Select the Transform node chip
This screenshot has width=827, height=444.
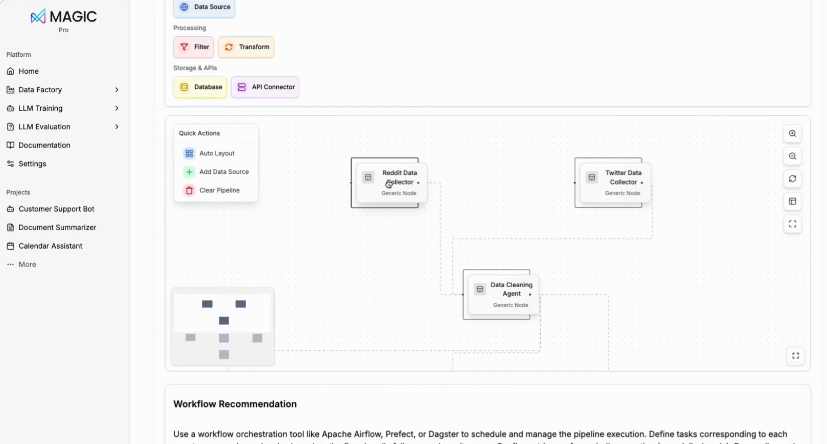pos(246,47)
